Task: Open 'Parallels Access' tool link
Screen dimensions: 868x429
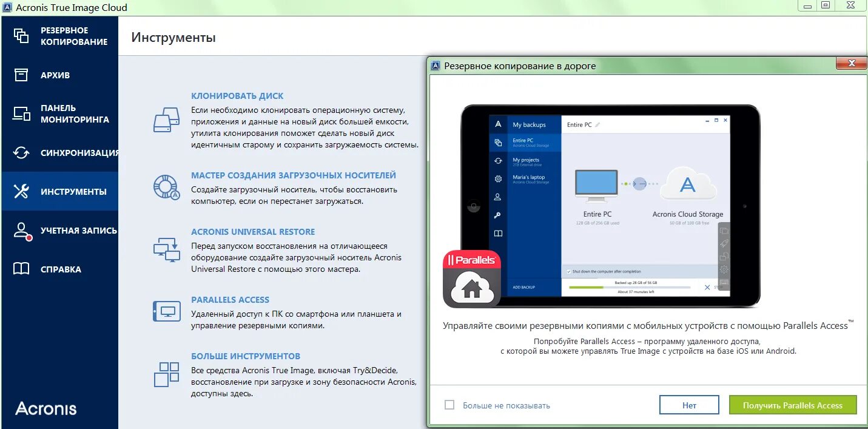Action: 230,300
